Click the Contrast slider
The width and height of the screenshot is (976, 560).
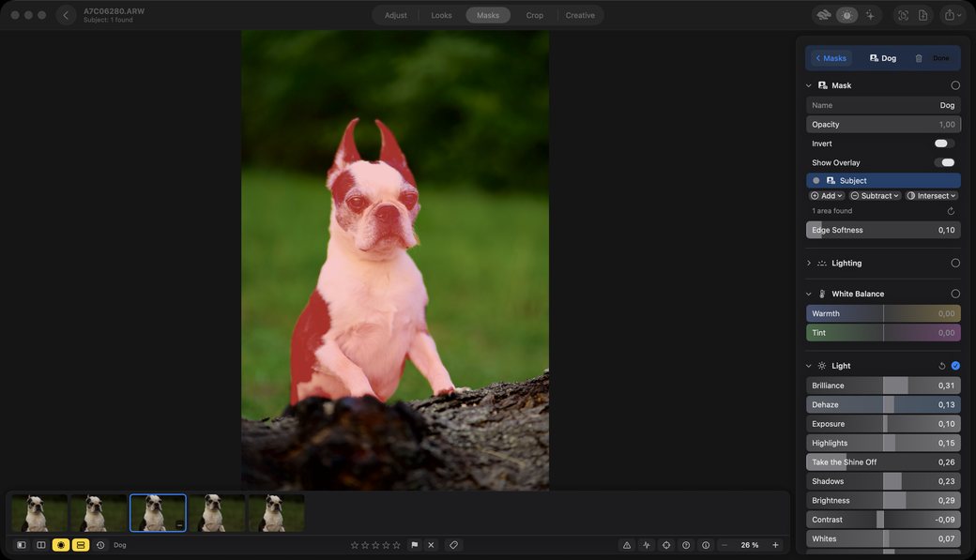883,520
